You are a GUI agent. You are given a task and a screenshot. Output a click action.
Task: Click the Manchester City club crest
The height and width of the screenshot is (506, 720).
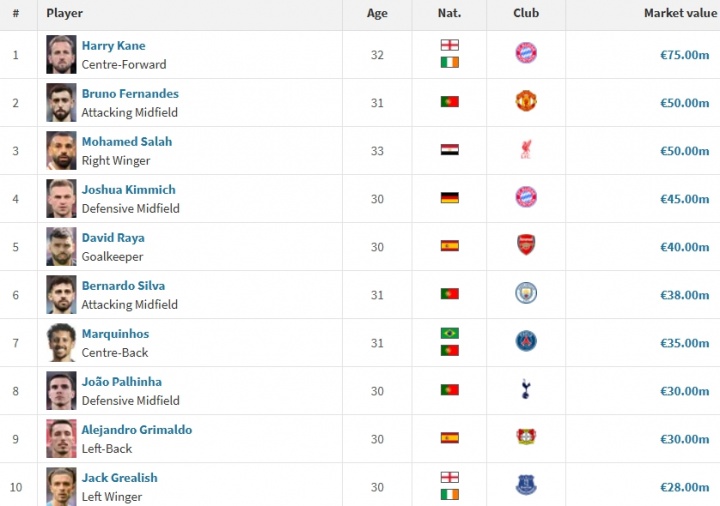(x=526, y=294)
